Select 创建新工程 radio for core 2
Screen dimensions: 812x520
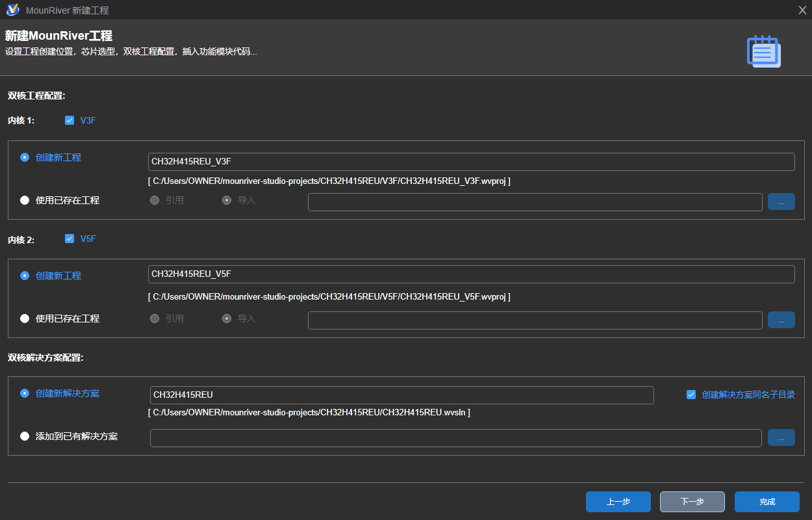tap(25, 276)
